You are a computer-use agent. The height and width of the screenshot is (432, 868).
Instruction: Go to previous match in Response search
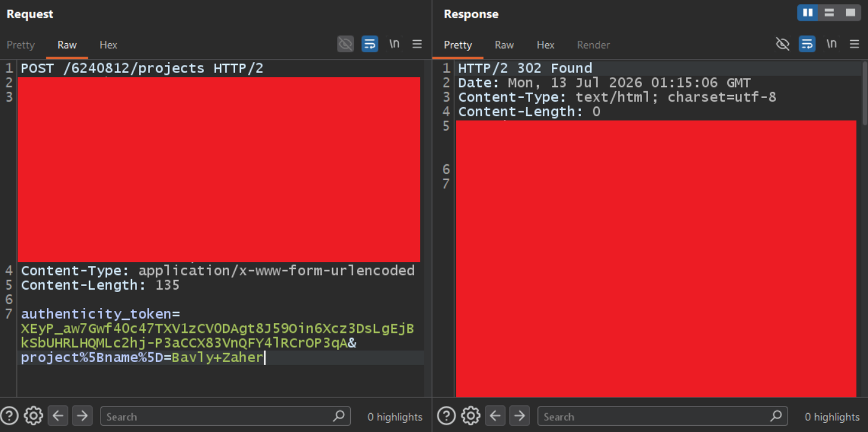pyautogui.click(x=495, y=416)
